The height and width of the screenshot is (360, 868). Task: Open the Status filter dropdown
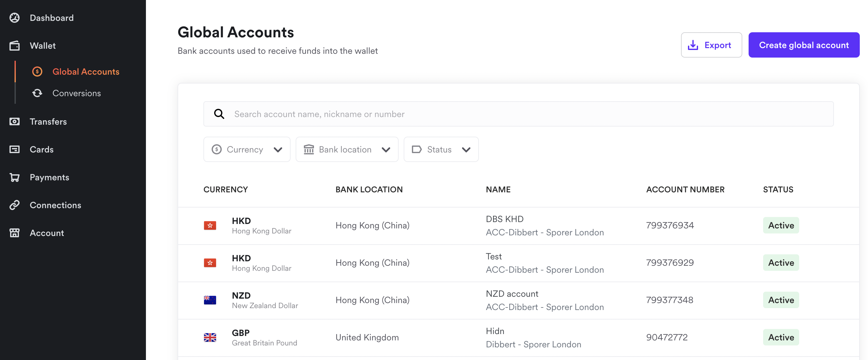coord(441,149)
